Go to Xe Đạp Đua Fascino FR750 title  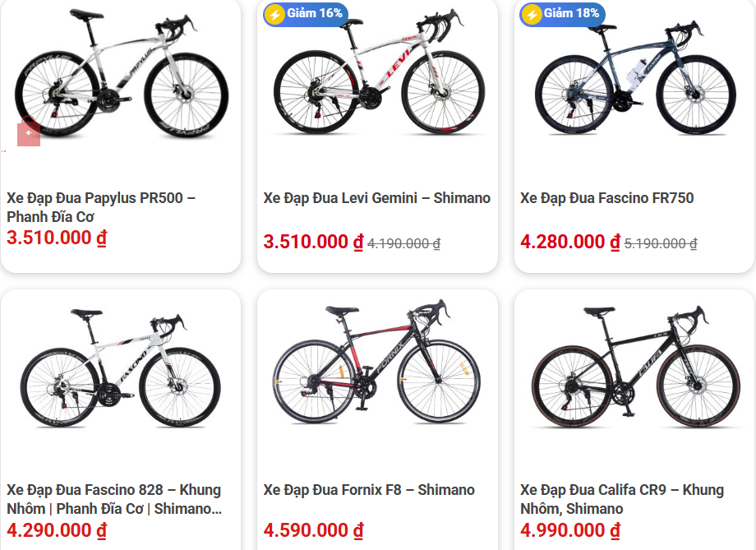pos(607,198)
